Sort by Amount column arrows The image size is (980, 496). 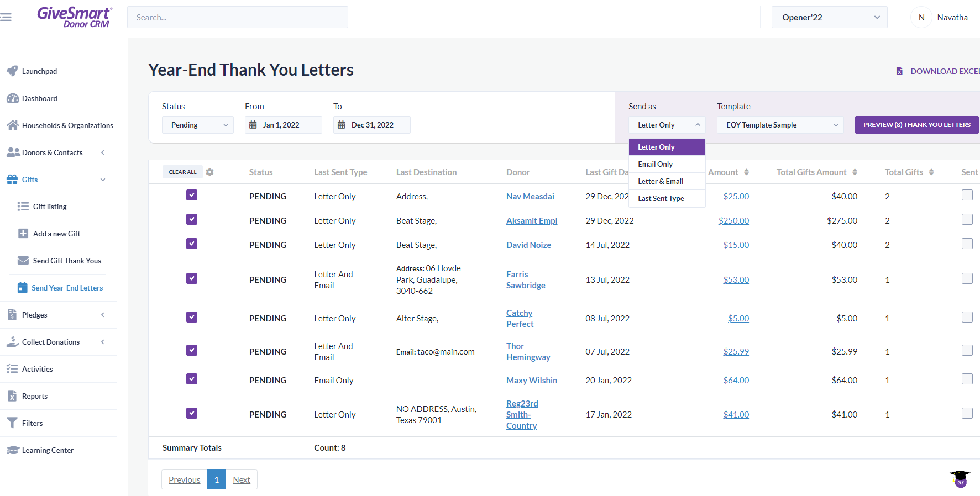pyautogui.click(x=746, y=172)
